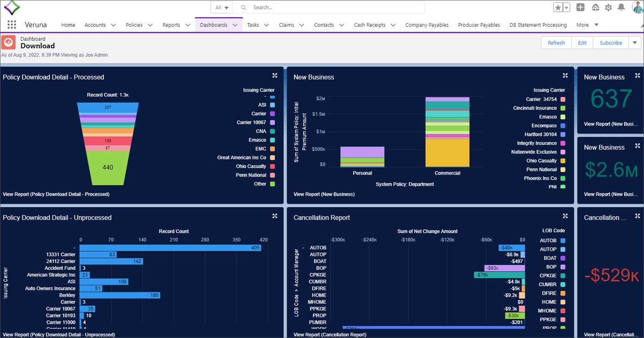This screenshot has width=644, height=338.
Task: Expand the Dashboards tab chevron menu
Action: 235,25
